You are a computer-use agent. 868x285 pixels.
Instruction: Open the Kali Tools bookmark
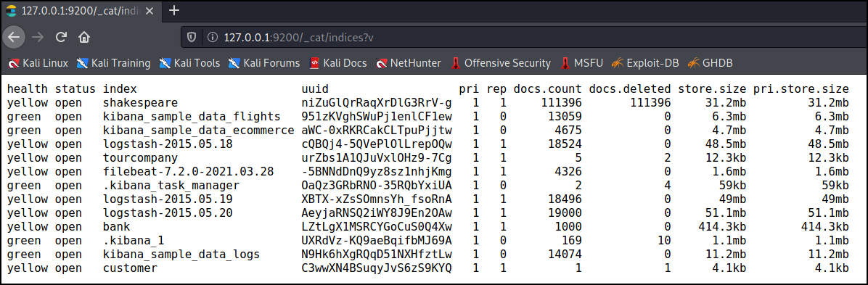(189, 63)
